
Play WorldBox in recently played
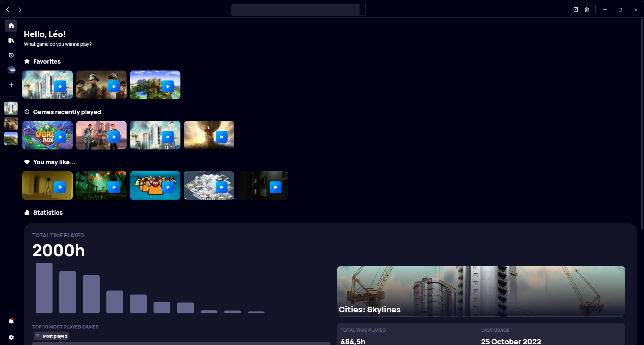click(x=60, y=137)
